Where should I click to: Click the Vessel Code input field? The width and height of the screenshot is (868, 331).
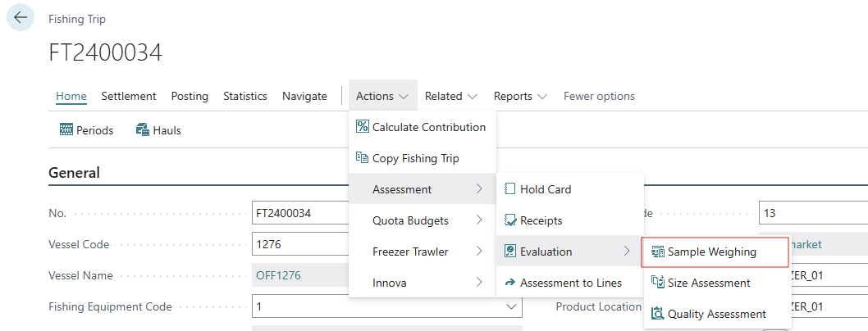(300, 244)
